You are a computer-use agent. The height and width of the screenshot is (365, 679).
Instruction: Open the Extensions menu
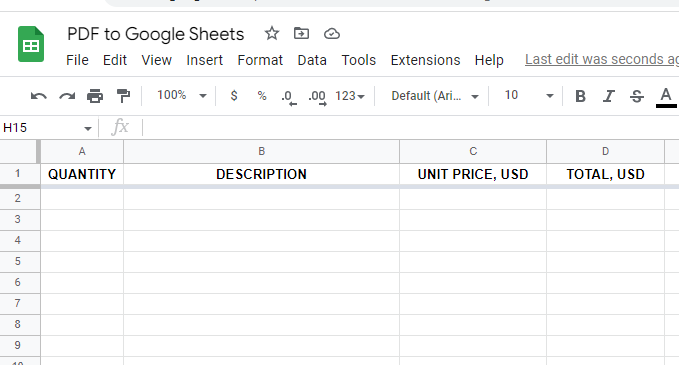425,60
